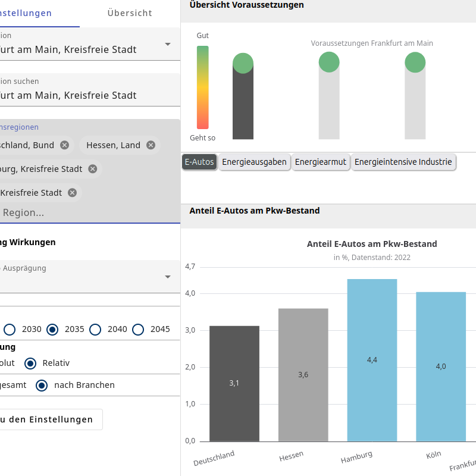Open the Energieausgaben tab
The image size is (476, 476).
coord(254,162)
